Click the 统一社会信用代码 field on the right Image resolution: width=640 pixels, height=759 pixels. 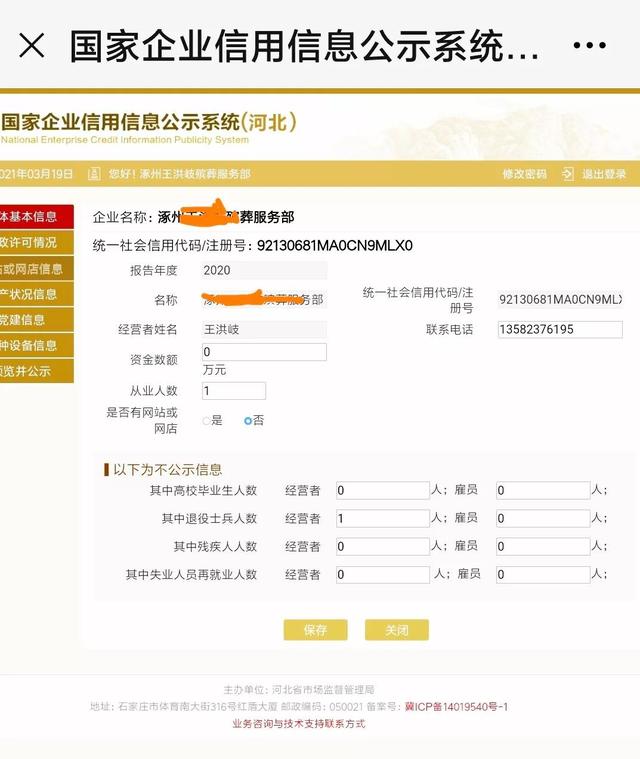pyautogui.click(x=560, y=300)
